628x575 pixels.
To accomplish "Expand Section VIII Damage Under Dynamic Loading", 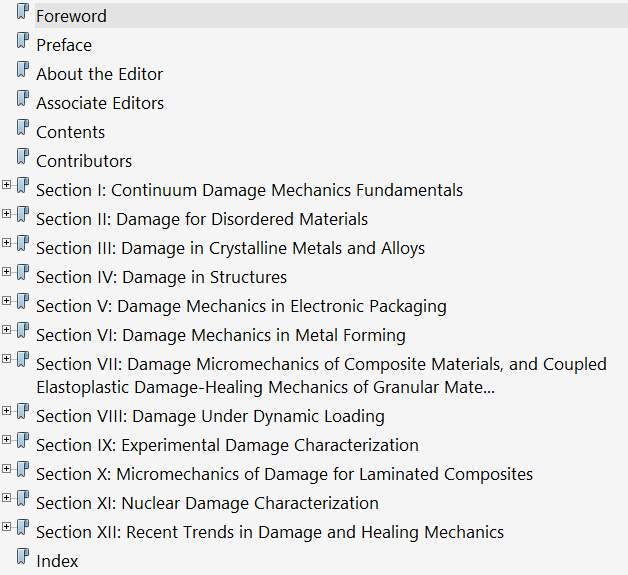I will pyautogui.click(x=7, y=411).
